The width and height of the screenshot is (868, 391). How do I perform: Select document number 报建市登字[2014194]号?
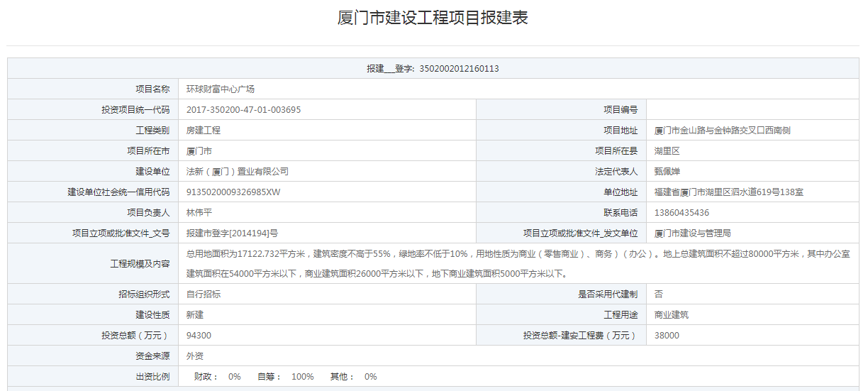[232, 233]
